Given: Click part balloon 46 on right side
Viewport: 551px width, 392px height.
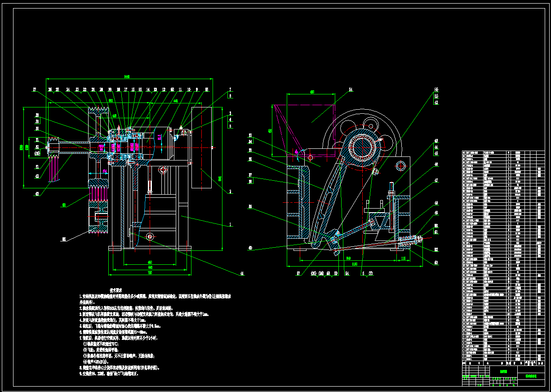Looking at the screenshot, I should click(435, 164).
